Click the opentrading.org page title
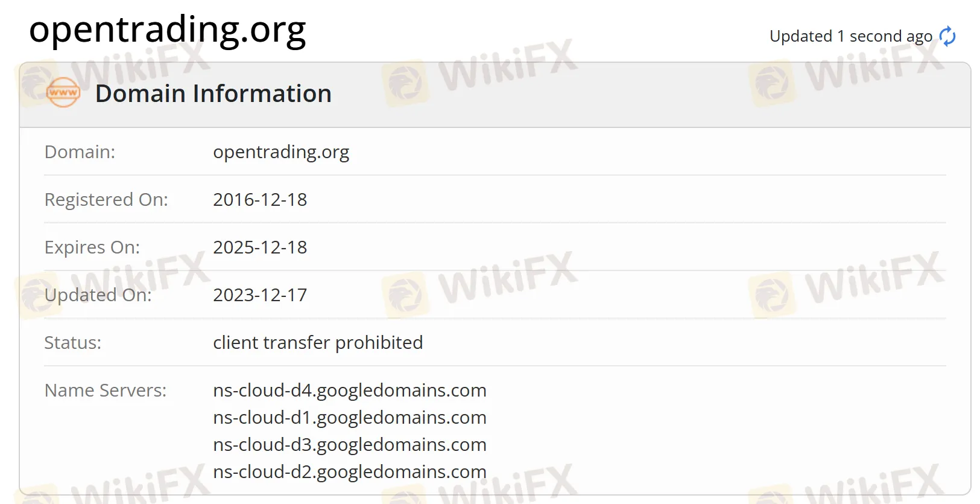The width and height of the screenshot is (980, 504). pos(168,29)
